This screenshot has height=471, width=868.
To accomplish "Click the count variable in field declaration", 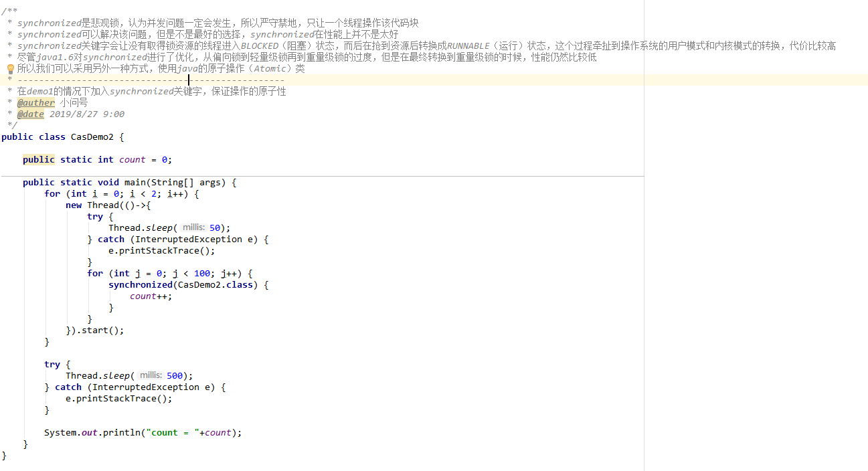I will [133, 159].
